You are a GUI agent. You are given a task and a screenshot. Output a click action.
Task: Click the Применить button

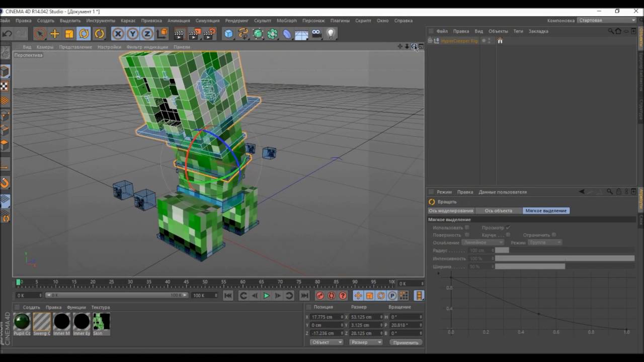406,342
